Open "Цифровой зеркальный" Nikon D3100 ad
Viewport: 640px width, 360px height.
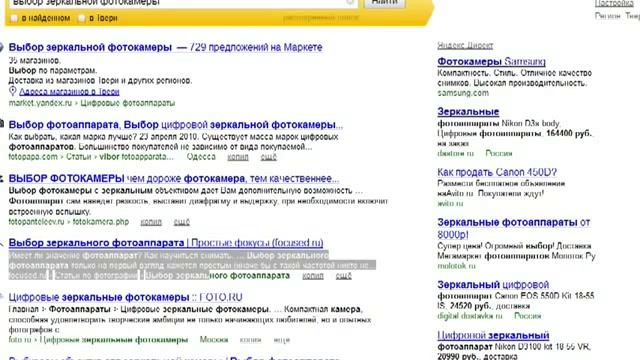pos(493,336)
